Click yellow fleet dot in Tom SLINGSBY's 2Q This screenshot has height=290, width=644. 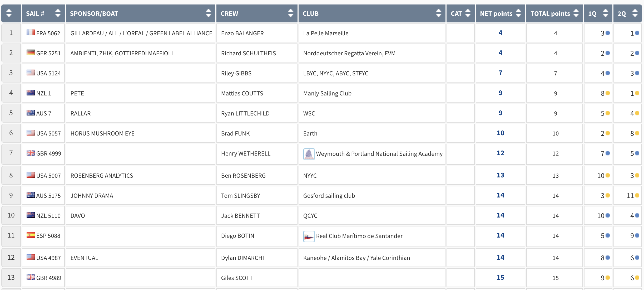point(637,195)
